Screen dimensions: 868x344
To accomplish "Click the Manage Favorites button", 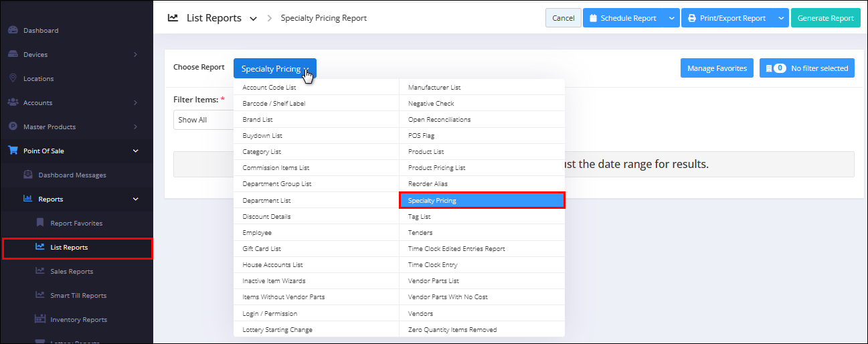I will (x=717, y=68).
